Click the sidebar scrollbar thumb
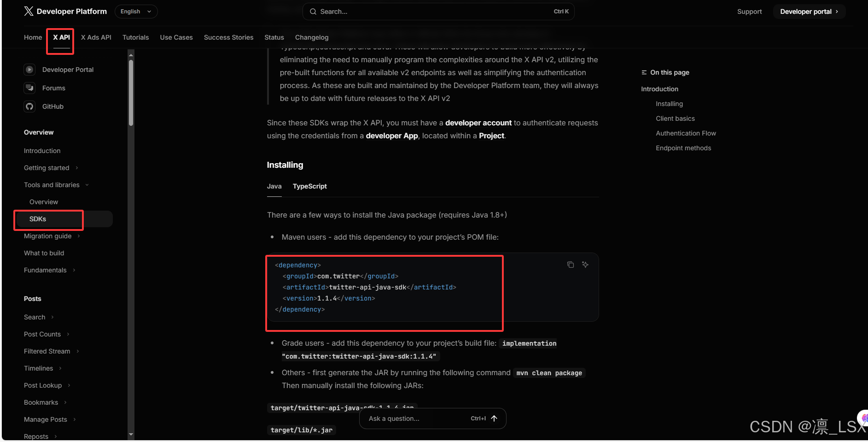Viewport: 868px width, 442px height. coord(131,93)
